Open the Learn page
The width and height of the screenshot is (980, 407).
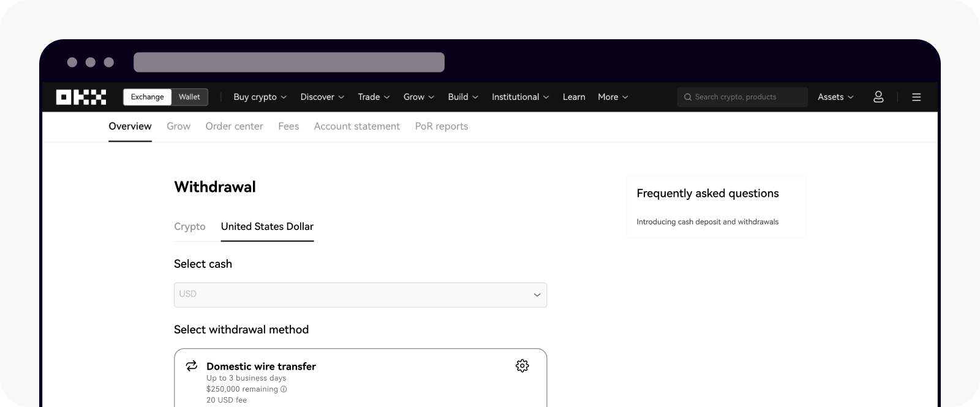click(x=574, y=97)
